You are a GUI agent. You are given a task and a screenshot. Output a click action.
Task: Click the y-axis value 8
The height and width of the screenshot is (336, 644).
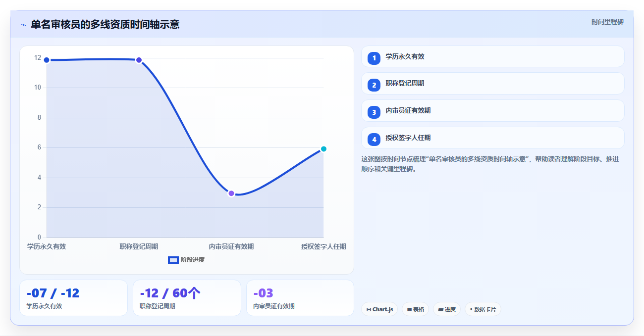(39, 118)
